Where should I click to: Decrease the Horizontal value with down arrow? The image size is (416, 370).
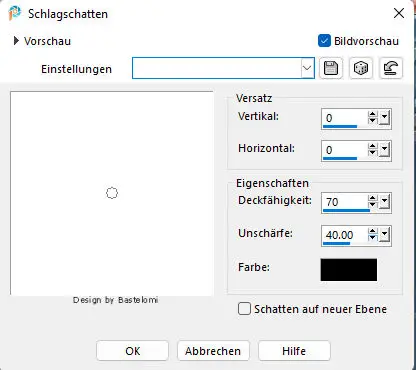coord(372,153)
